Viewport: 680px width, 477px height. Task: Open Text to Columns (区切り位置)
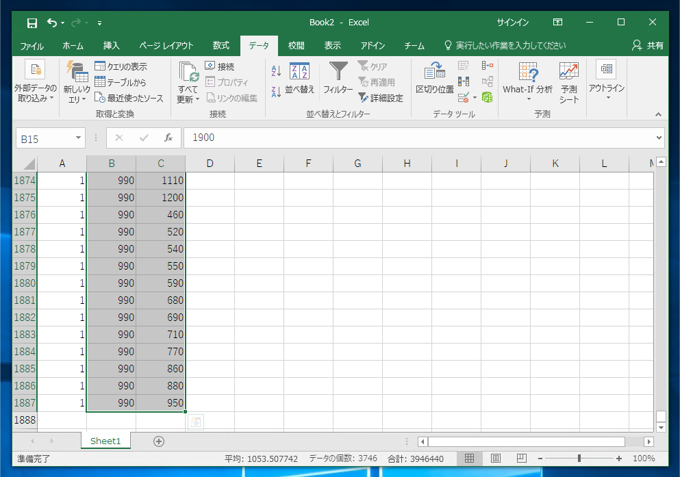(x=434, y=73)
